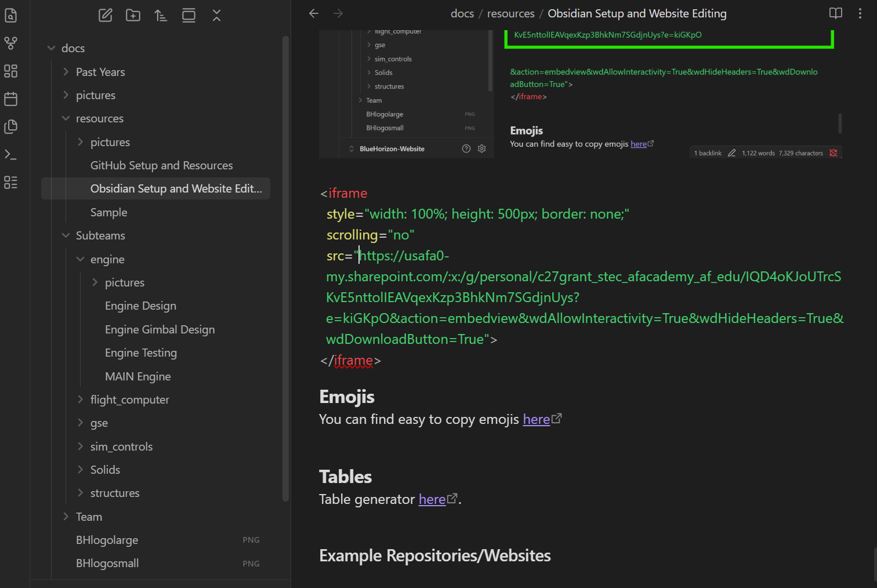The image size is (877, 588).
Task: Open the command palette terminal icon
Action: [10, 154]
